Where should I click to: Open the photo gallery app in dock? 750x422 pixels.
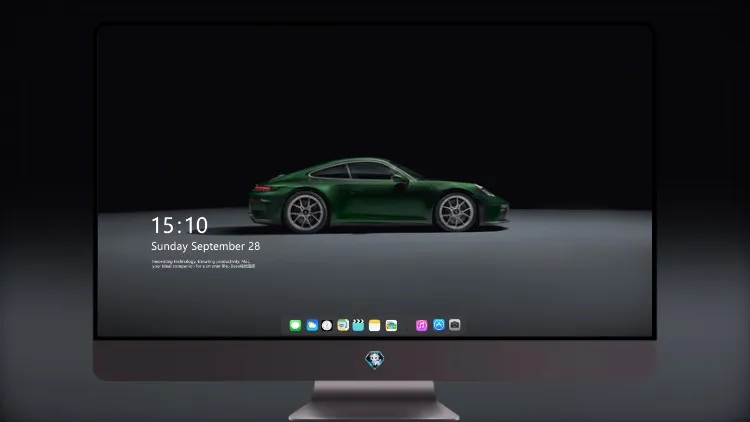(x=391, y=325)
